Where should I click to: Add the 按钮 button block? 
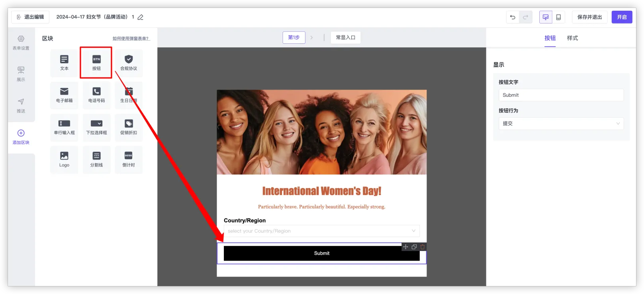96,63
